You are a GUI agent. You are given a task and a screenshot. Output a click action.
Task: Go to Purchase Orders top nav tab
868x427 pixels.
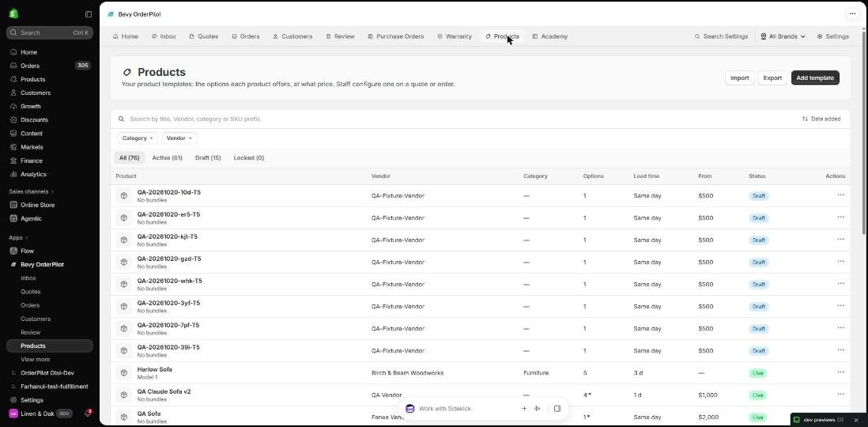click(x=396, y=36)
